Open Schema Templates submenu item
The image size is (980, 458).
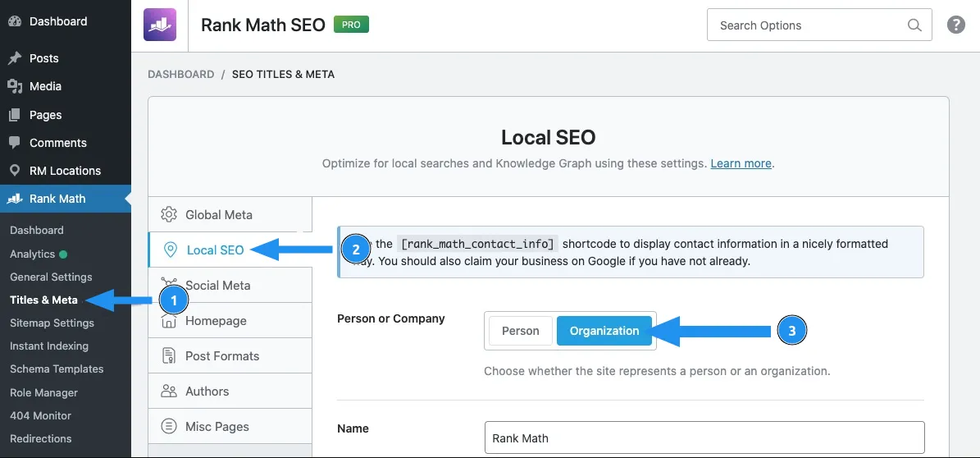[x=57, y=369]
